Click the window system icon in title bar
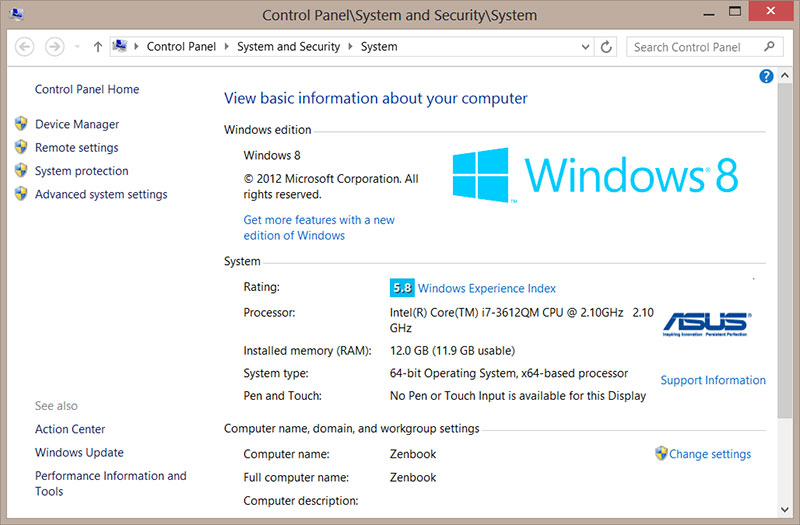800x525 pixels. coord(16,14)
